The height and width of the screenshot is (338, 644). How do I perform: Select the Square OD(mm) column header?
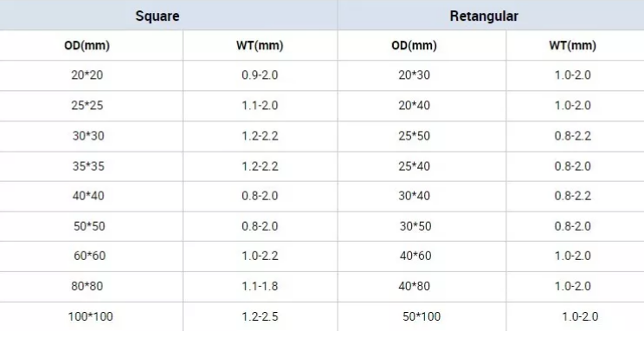point(87,45)
